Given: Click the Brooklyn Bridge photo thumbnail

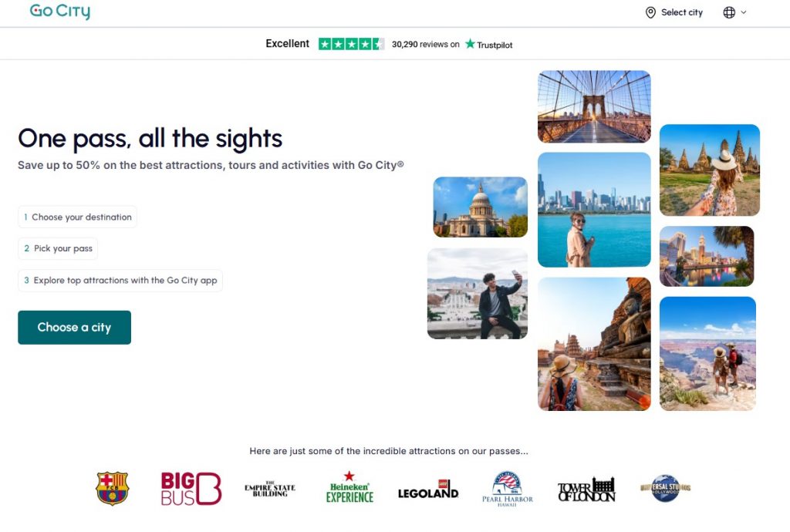Looking at the screenshot, I should point(593,106).
